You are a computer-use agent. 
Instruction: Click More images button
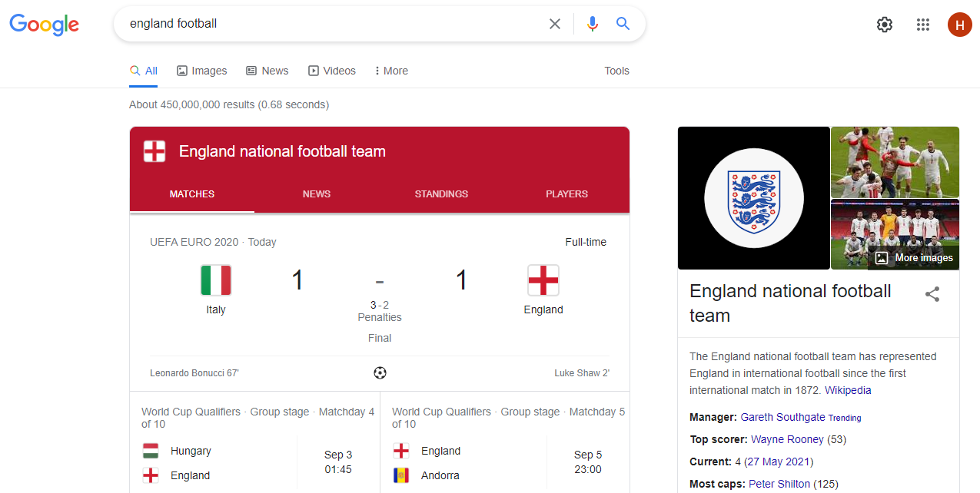click(x=914, y=258)
